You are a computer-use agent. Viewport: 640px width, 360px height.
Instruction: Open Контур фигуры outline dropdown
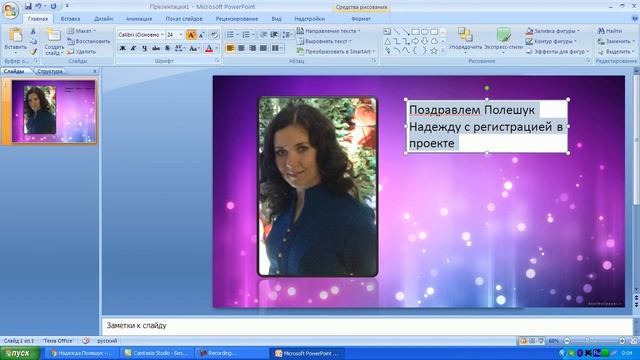pos(551,41)
